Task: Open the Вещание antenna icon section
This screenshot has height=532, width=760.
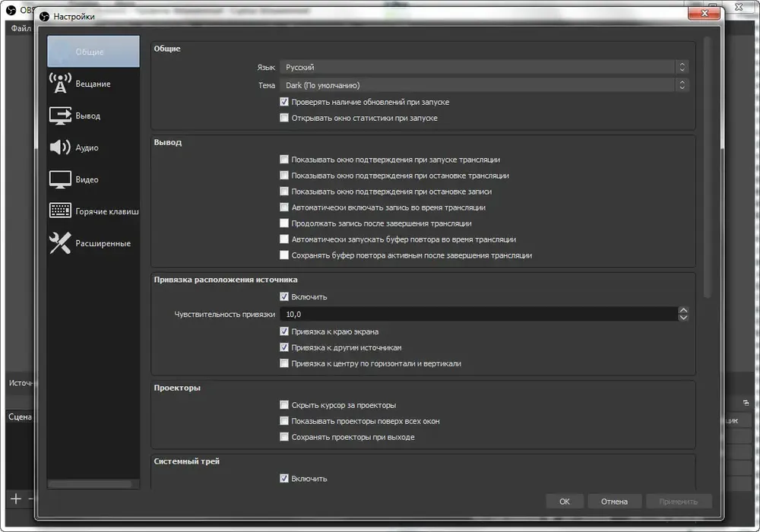Action: click(x=60, y=84)
